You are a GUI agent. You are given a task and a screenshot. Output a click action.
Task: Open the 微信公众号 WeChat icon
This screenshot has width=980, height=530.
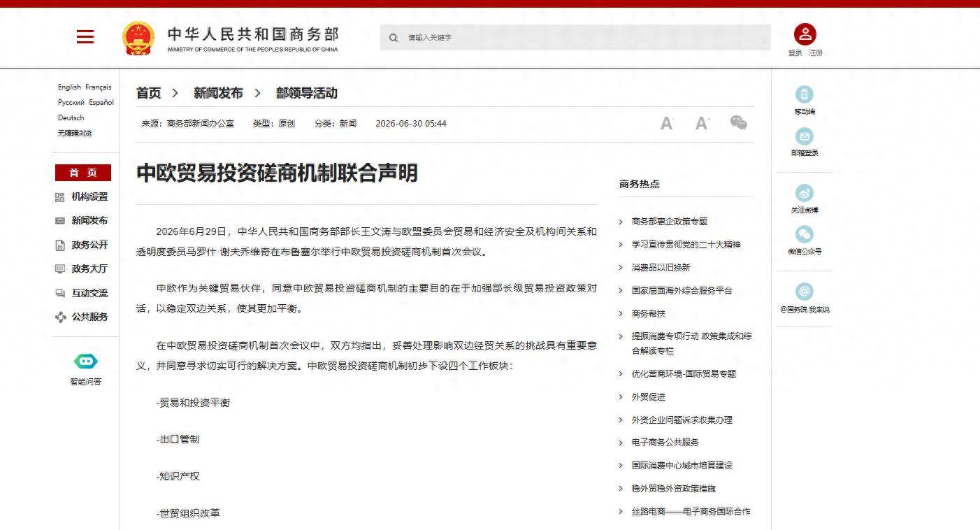point(805,234)
